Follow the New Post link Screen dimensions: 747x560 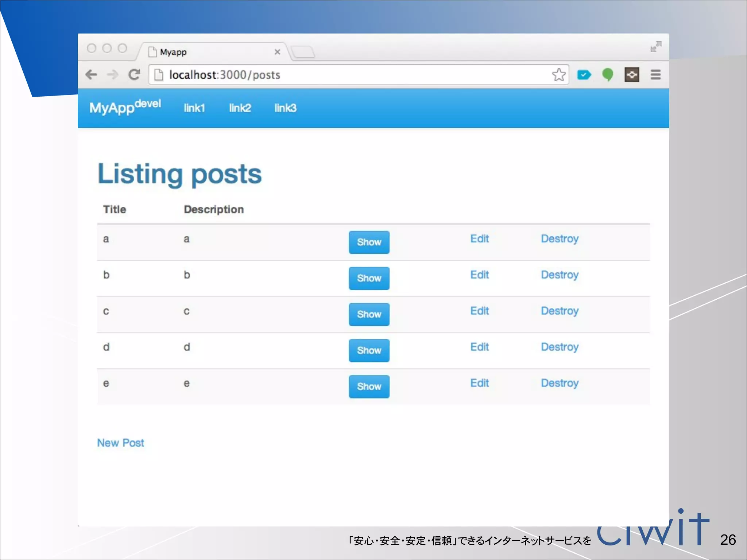click(120, 443)
